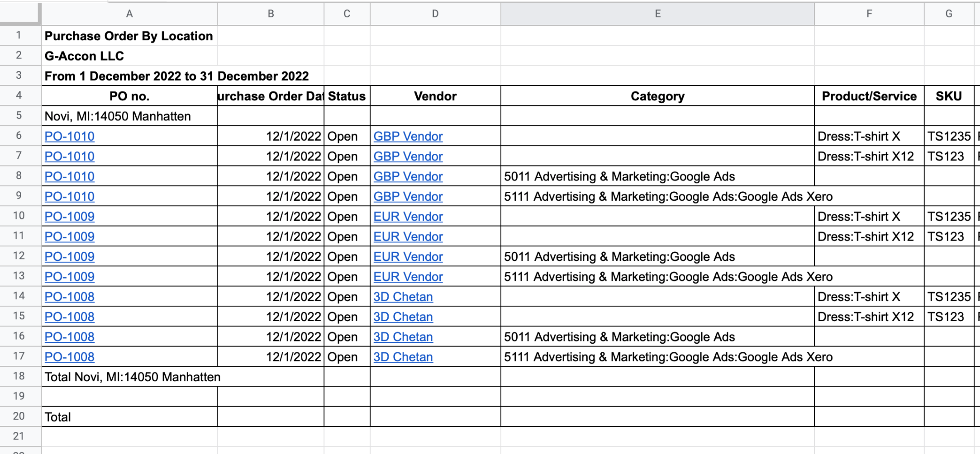Open PO-1010 link in row 6
The width and height of the screenshot is (980, 454).
click(x=69, y=136)
